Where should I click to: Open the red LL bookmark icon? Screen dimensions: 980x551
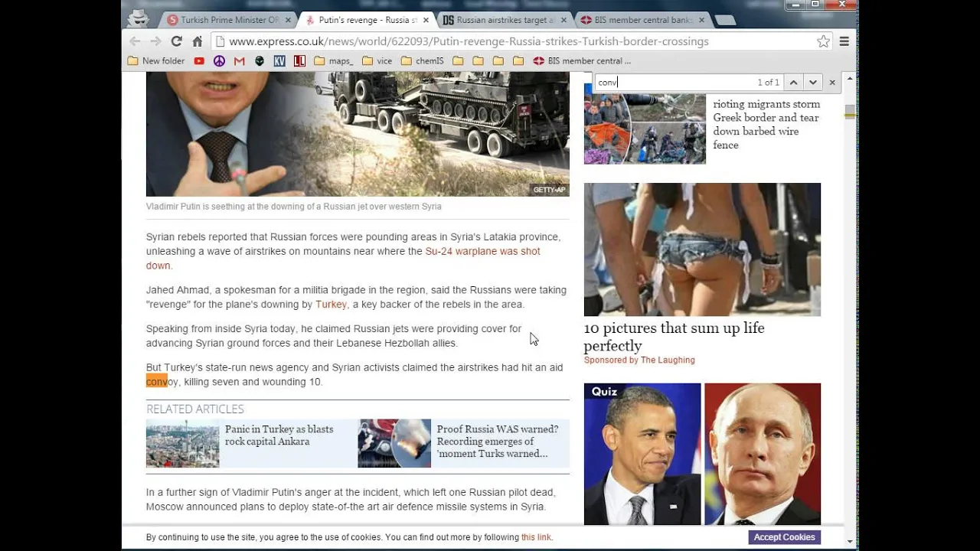[299, 60]
